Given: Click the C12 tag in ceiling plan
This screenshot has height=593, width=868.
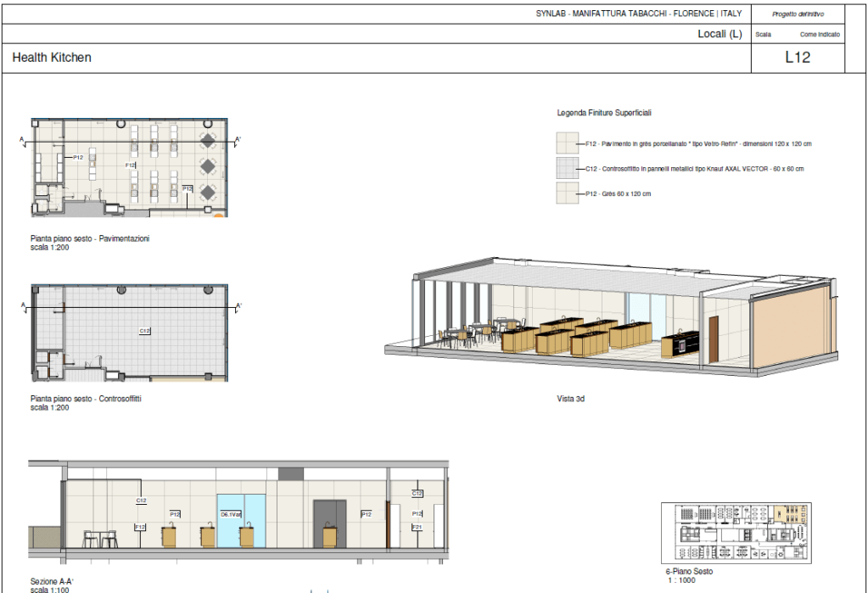Looking at the screenshot, I should click(144, 330).
